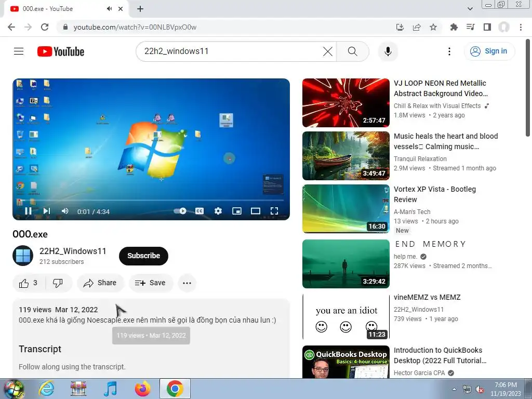The width and height of the screenshot is (532, 399).
Task: Search with your voice microphone
Action: 388,51
